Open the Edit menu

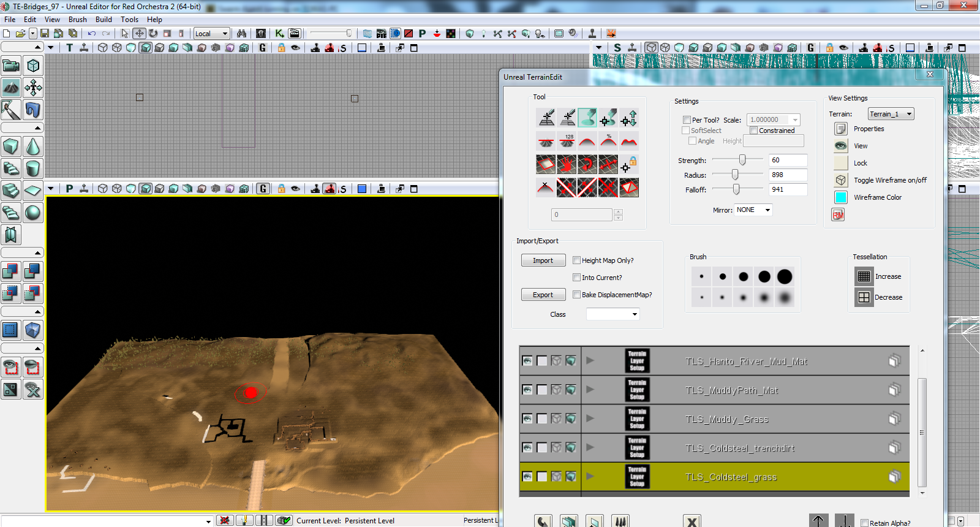[30, 20]
